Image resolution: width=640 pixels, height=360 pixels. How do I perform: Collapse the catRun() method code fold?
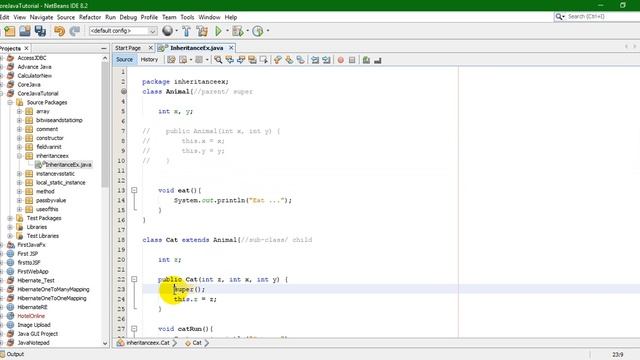coord(134,329)
